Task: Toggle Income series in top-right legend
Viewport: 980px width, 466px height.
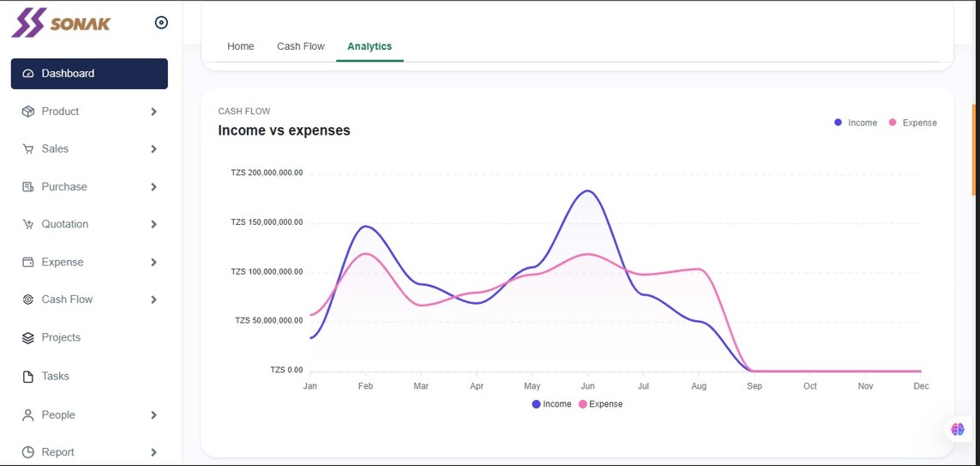Action: point(856,123)
